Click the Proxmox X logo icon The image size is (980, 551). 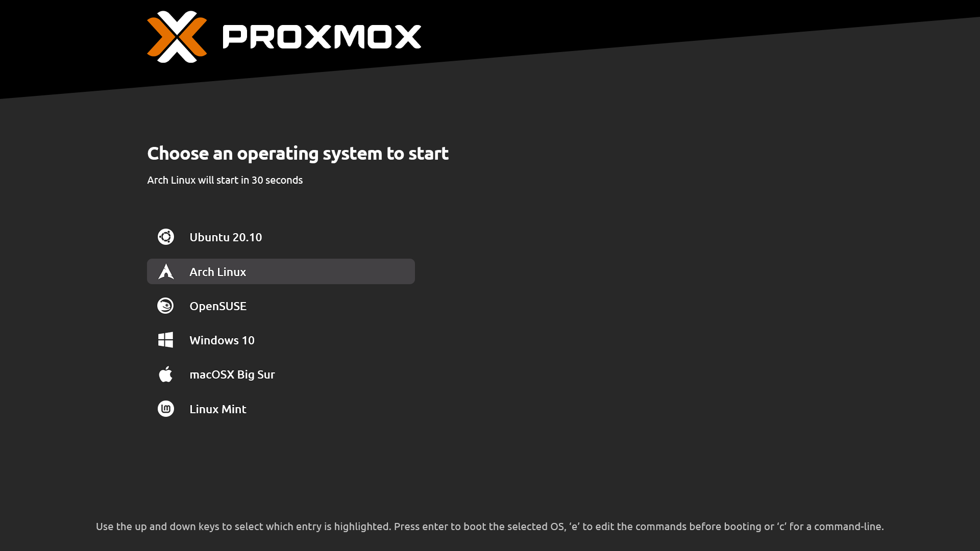177,37
